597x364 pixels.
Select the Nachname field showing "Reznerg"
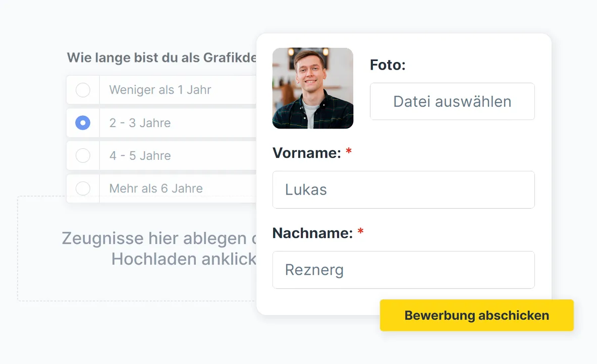pos(403,270)
